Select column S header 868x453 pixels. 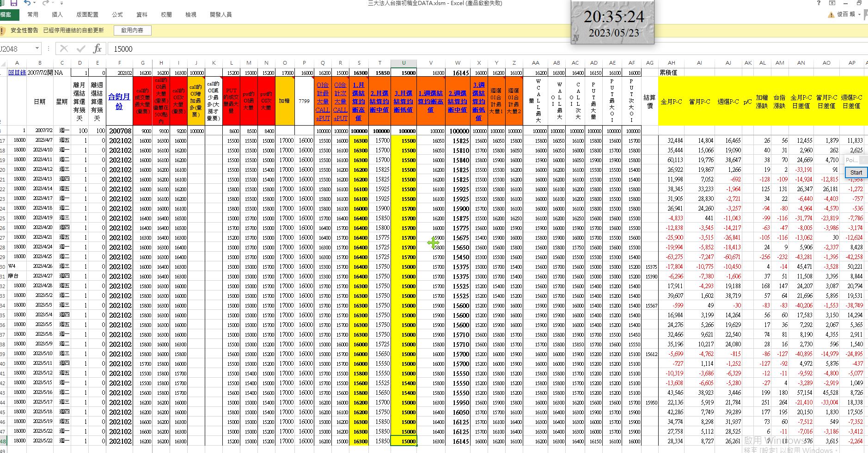coord(359,63)
